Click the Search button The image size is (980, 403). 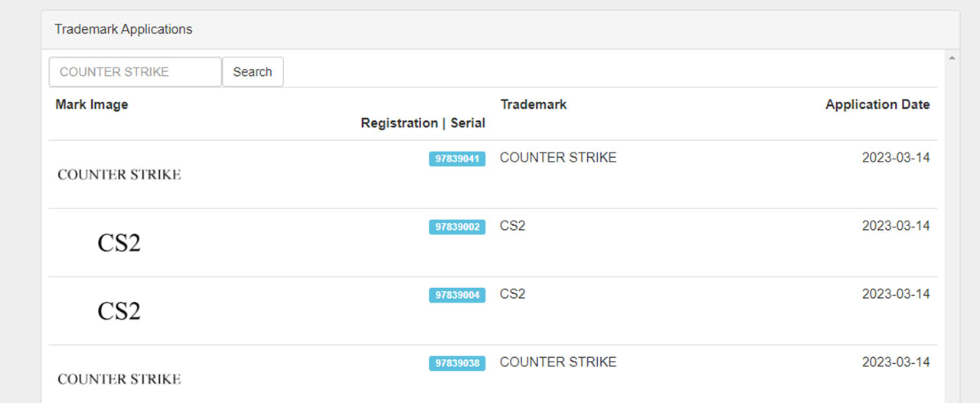(253, 71)
